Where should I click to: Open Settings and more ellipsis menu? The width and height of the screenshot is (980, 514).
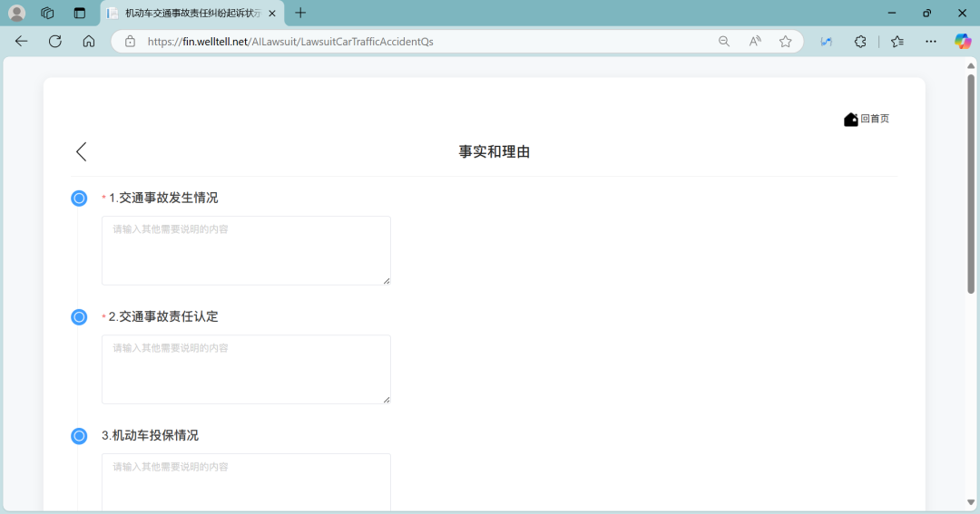click(x=931, y=41)
